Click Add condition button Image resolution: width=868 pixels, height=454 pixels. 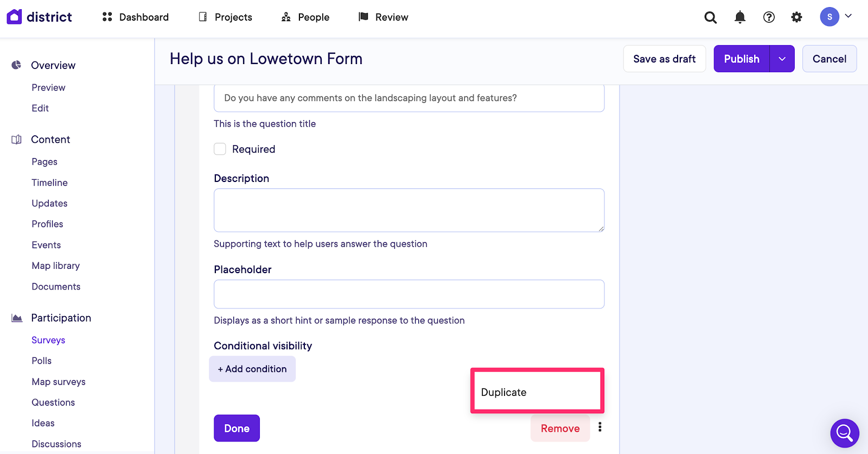click(x=252, y=369)
